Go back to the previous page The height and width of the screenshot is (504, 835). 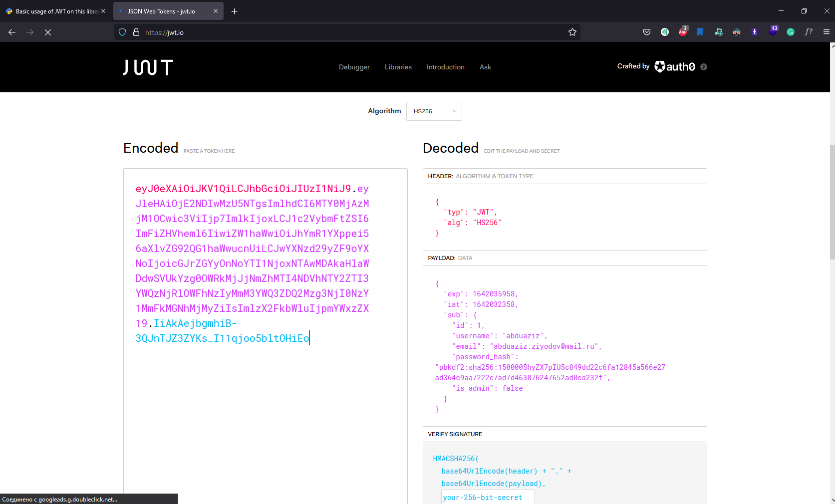[12, 32]
